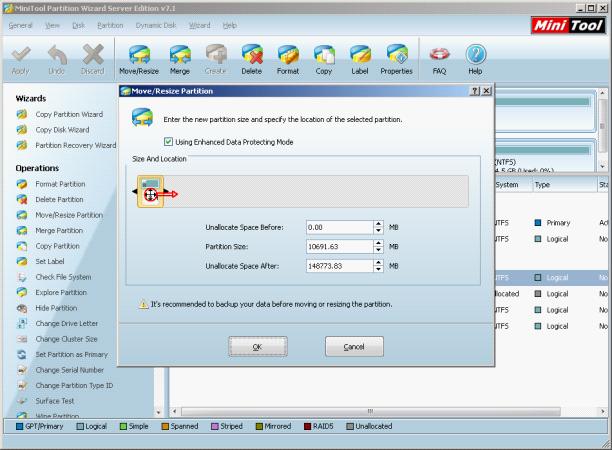The width and height of the screenshot is (612, 450).
Task: Choose Hide Partition operation
Action: [x=56, y=308]
